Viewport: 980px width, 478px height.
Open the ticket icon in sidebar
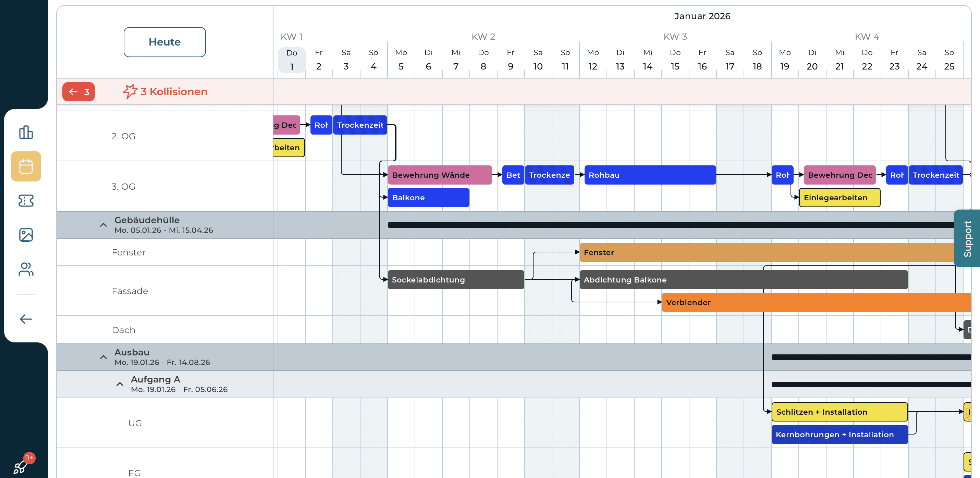point(26,200)
